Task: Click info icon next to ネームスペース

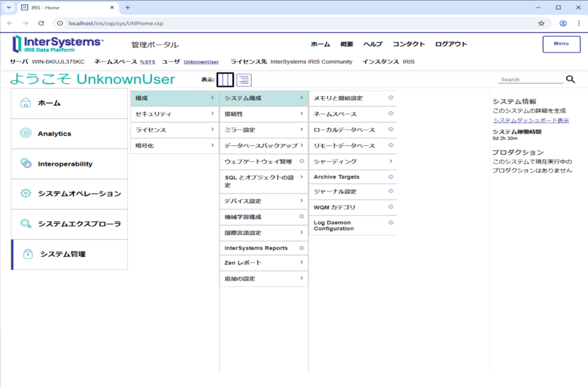Action: pyautogui.click(x=390, y=114)
